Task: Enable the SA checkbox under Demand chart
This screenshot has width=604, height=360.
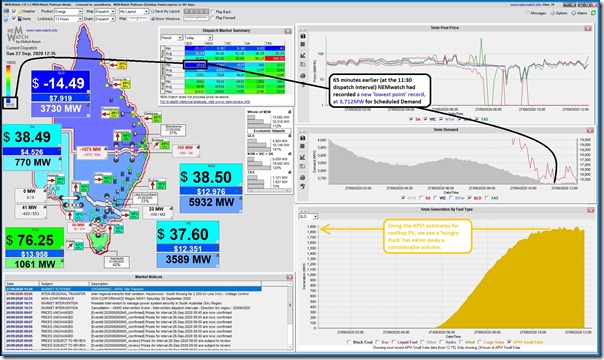Action: (x=421, y=198)
